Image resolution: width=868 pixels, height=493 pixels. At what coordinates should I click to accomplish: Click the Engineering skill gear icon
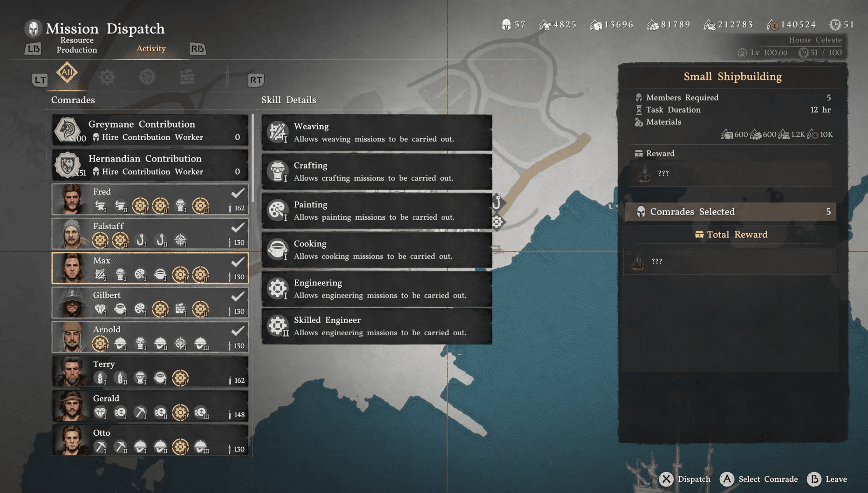click(277, 288)
